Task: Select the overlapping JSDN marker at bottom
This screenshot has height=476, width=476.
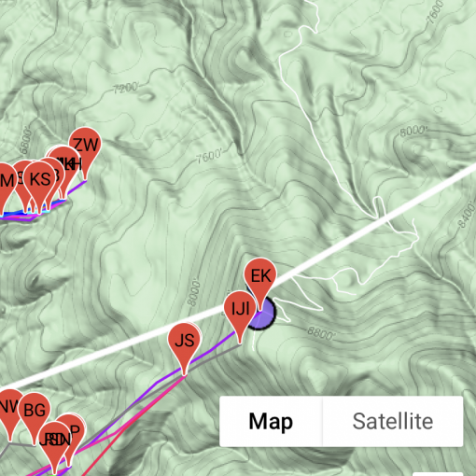Action: (x=55, y=441)
